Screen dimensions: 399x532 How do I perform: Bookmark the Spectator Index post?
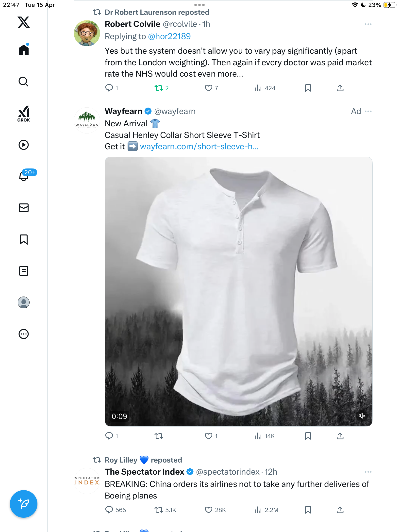(308, 510)
